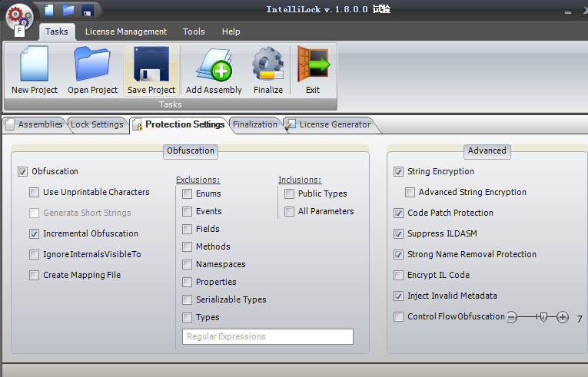Check the Fields exclusion
The width and height of the screenshot is (588, 377).
point(187,229)
